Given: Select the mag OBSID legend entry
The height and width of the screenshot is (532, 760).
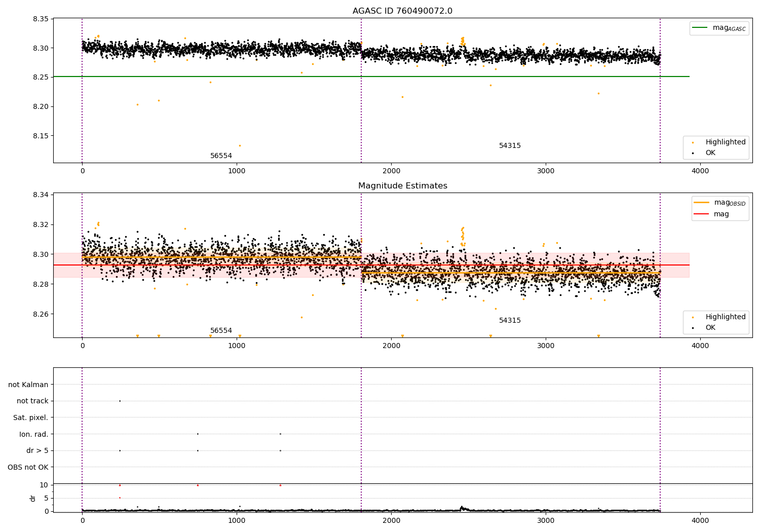Looking at the screenshot, I should (720, 203).
